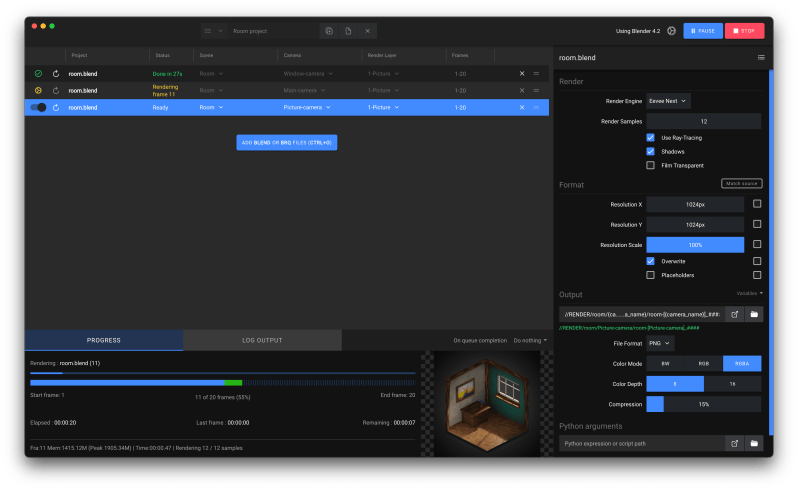Toggle the enable switch on the Ready job
This screenshot has height=490, width=798.
pyautogui.click(x=38, y=107)
